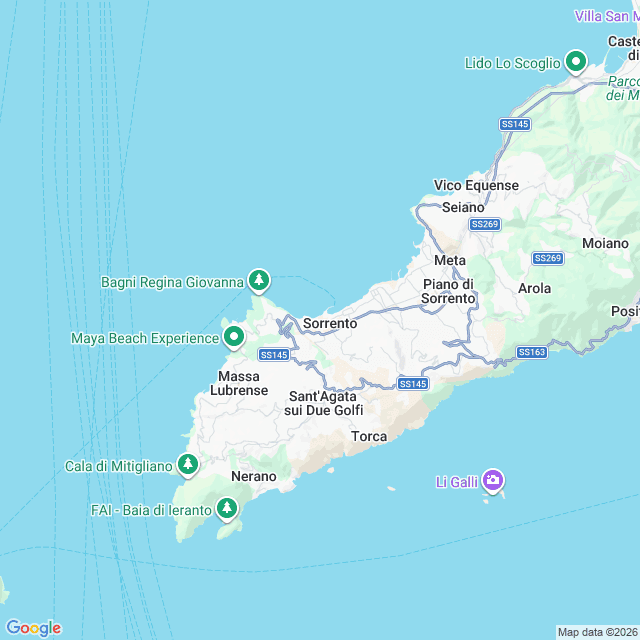
Task: Click the Li Galli camera pin
Action: coord(493,481)
